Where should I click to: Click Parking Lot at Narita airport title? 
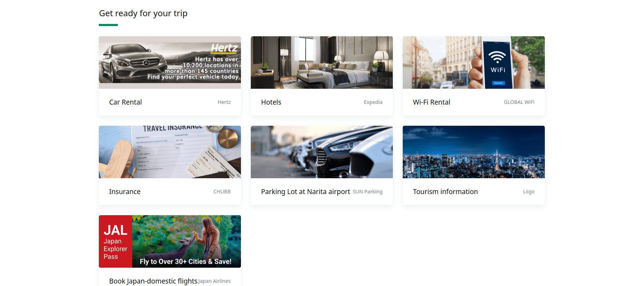coord(306,192)
